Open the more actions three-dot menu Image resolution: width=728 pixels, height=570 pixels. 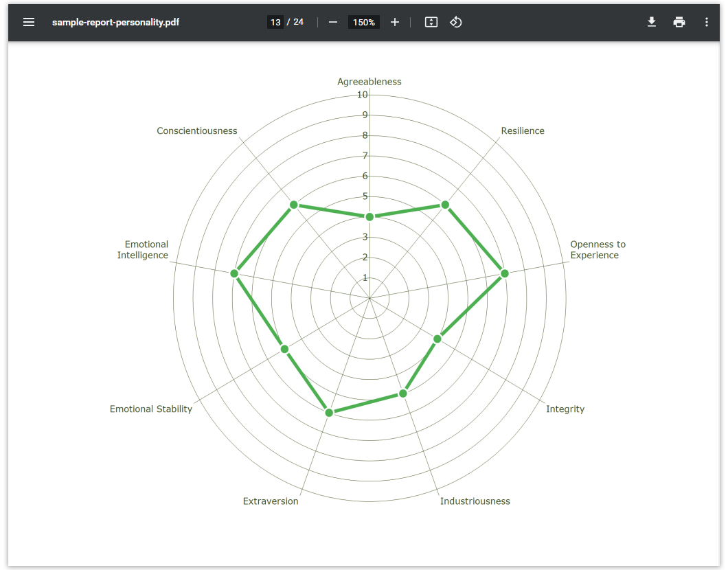click(707, 22)
